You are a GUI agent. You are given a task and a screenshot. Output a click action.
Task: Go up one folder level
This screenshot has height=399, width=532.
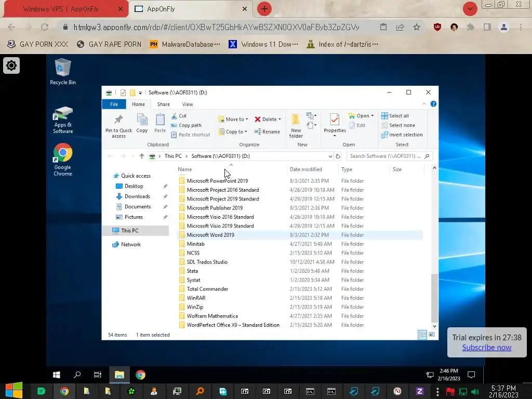point(142,156)
